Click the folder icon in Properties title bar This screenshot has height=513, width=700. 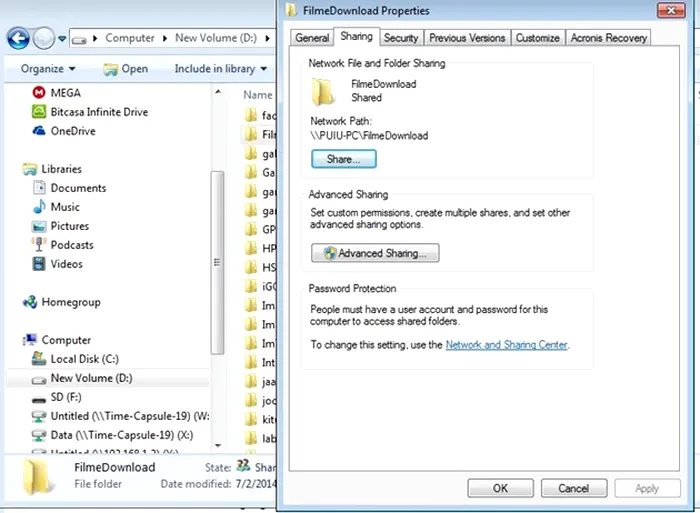click(292, 10)
